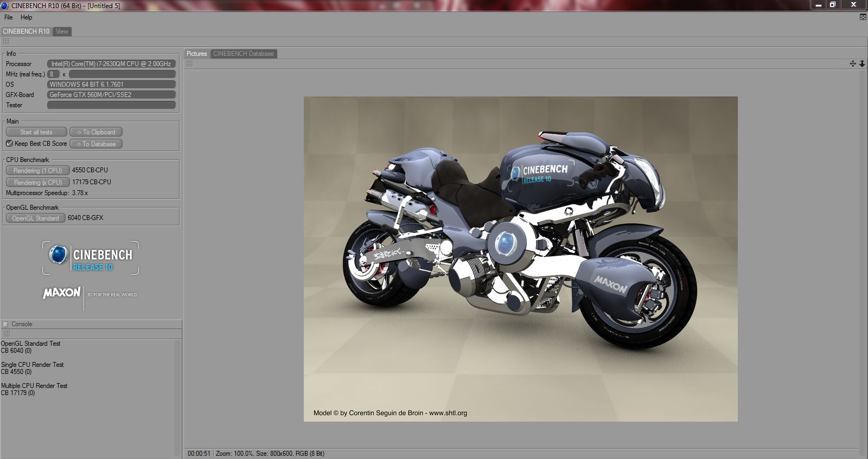Run the Rendering (1 CPU) test
The image size is (868, 459).
tap(37, 170)
